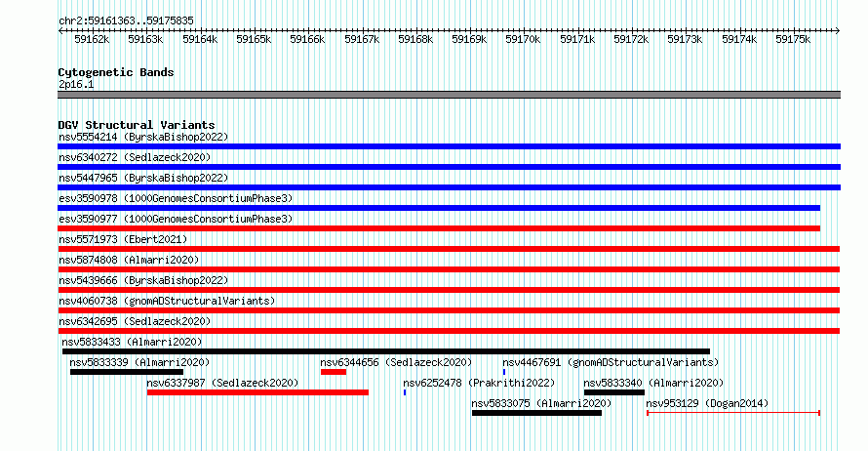The image size is (868, 451).
Task: Open esv3590977 (1000GenomesConsortiumPhase3) label
Action: (176, 219)
